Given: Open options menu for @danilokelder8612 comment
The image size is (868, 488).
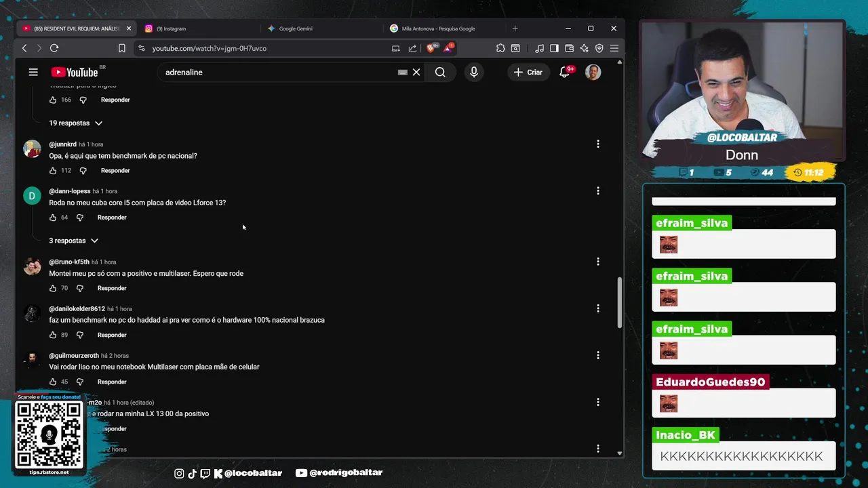Looking at the screenshot, I should (x=598, y=308).
